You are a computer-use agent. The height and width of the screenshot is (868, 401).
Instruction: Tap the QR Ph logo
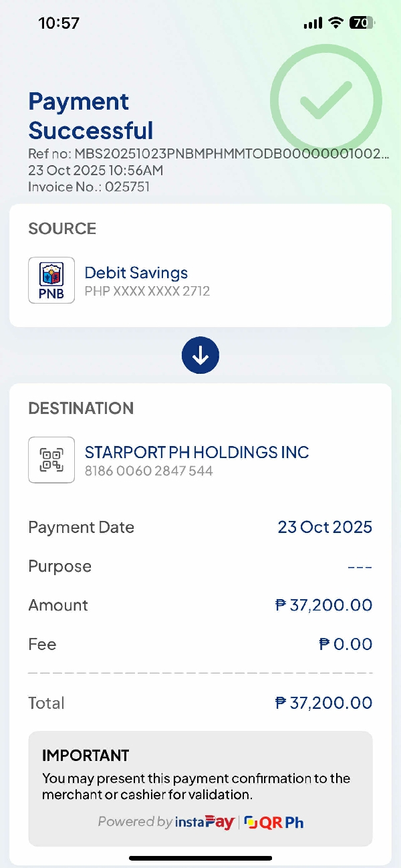[274, 822]
